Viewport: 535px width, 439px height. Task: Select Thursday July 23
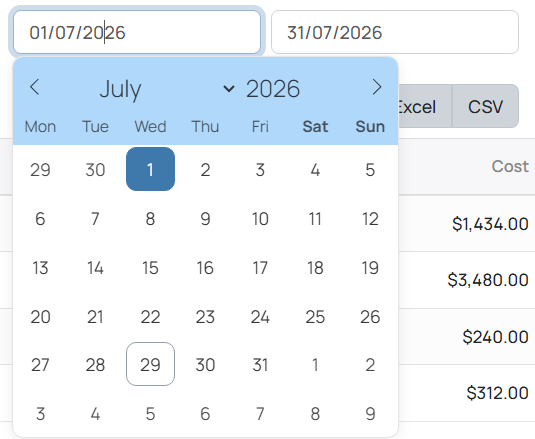coord(205,317)
